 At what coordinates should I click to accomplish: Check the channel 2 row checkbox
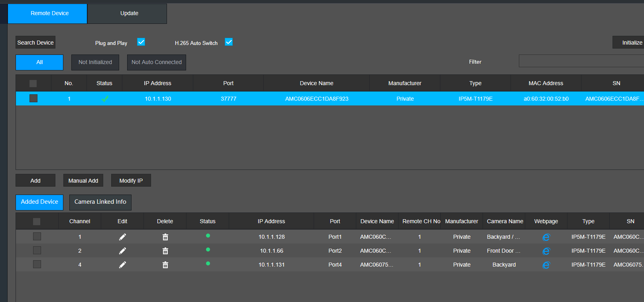pyautogui.click(x=37, y=250)
